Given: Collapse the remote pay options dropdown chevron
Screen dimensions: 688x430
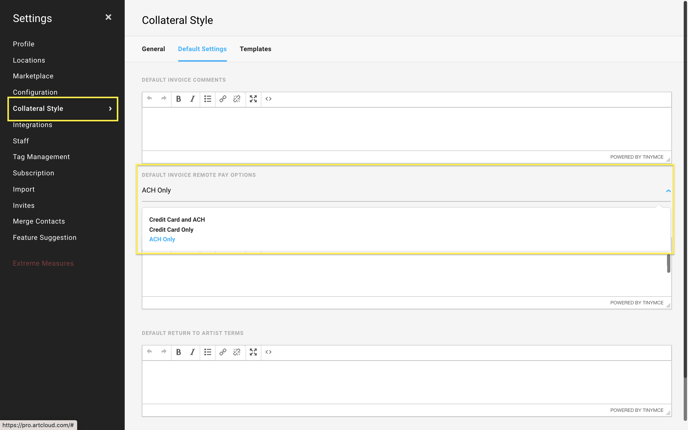Looking at the screenshot, I should coord(668,191).
